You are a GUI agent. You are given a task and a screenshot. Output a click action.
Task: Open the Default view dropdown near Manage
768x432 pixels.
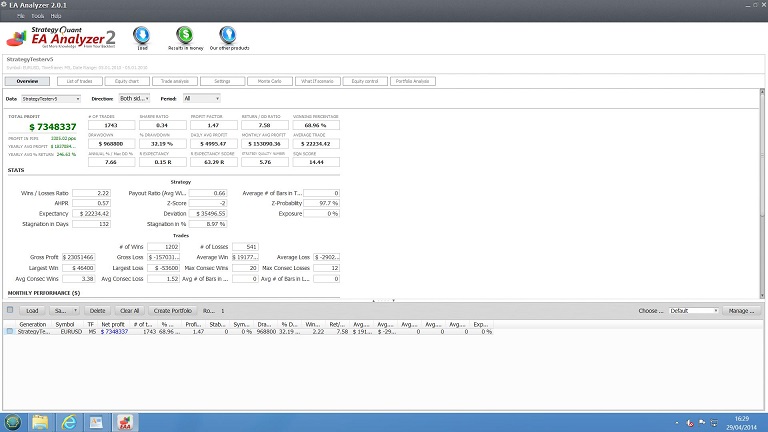pyautogui.click(x=693, y=311)
